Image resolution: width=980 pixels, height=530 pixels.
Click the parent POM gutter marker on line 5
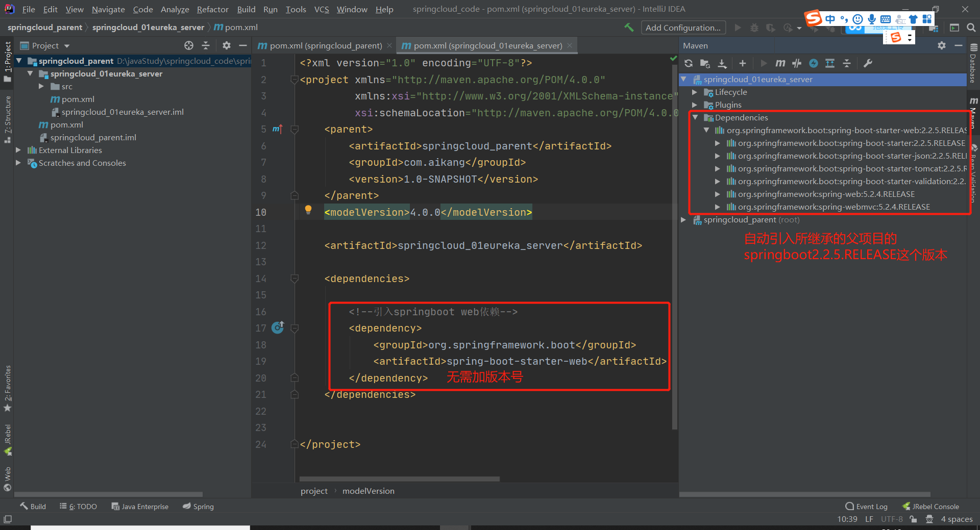coord(277,129)
